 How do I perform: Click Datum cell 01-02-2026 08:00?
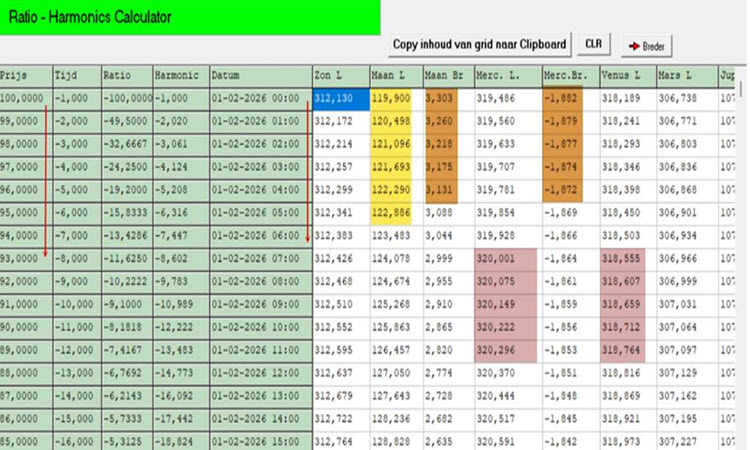coord(261,282)
